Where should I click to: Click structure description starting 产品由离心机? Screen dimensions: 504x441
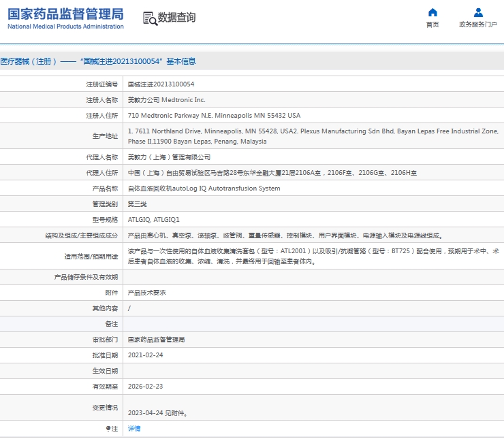tap(285, 235)
